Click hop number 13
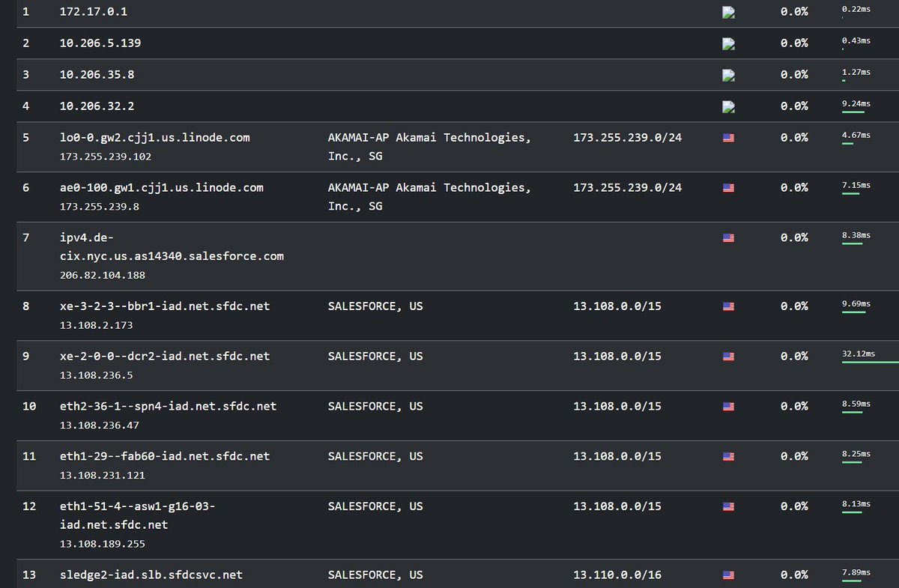This screenshot has width=899, height=588. point(29,575)
